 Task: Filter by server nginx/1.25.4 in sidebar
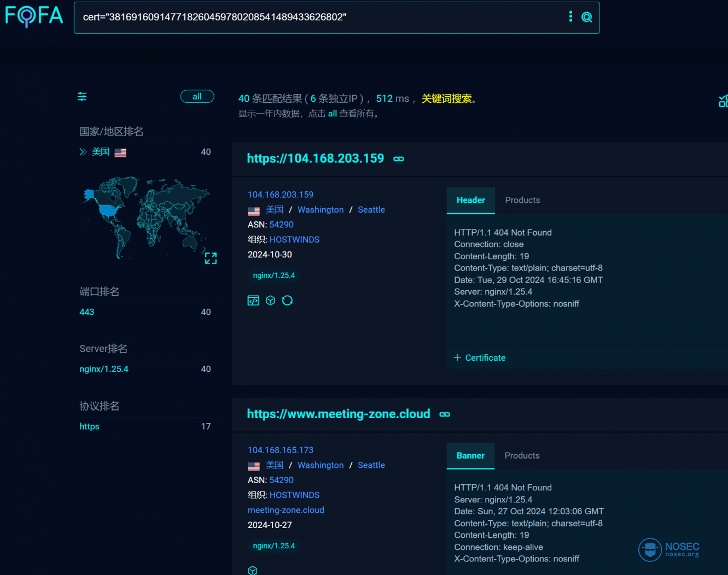(104, 369)
